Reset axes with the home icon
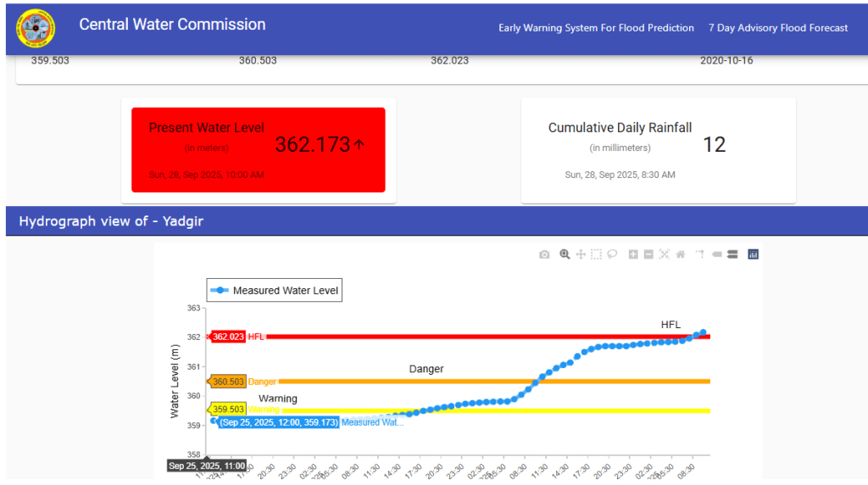The width and height of the screenshot is (868, 485). (680, 254)
